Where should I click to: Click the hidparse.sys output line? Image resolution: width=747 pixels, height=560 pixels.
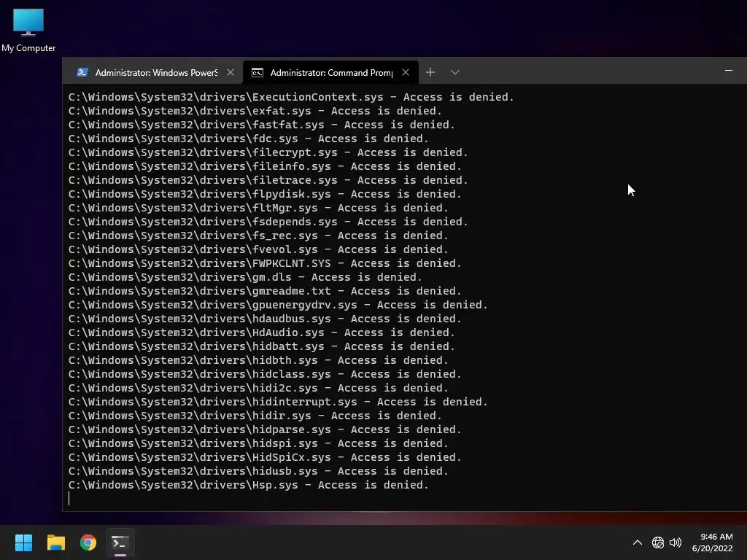click(x=265, y=429)
